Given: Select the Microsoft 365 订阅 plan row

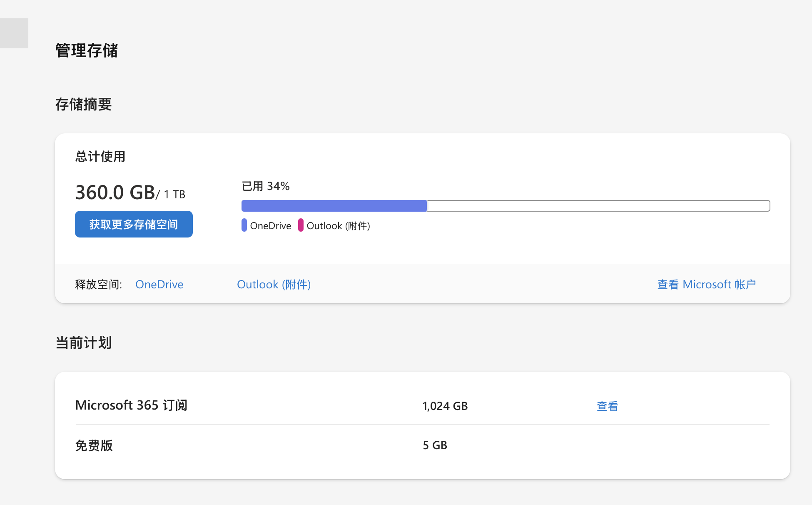Looking at the screenshot, I should (131, 405).
